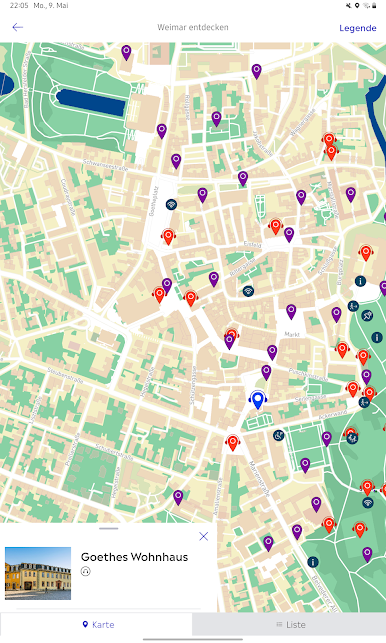Tap the Eisfeld street label
Image resolution: width=386 pixels, height=643 pixels.
(x=252, y=244)
